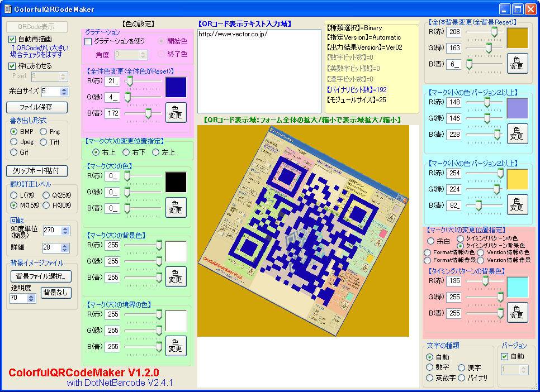Choose error correction level H(30%)
This screenshot has height=392, width=540.
point(46,205)
